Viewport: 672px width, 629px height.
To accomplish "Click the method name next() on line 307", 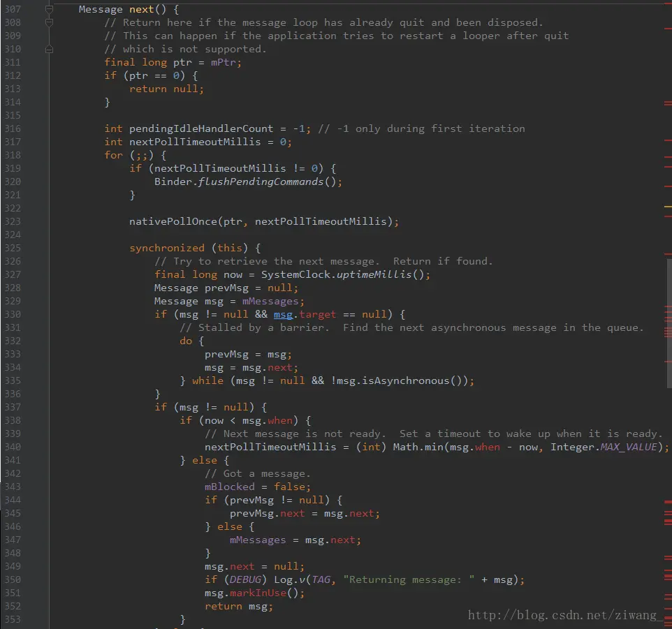I will [148, 9].
